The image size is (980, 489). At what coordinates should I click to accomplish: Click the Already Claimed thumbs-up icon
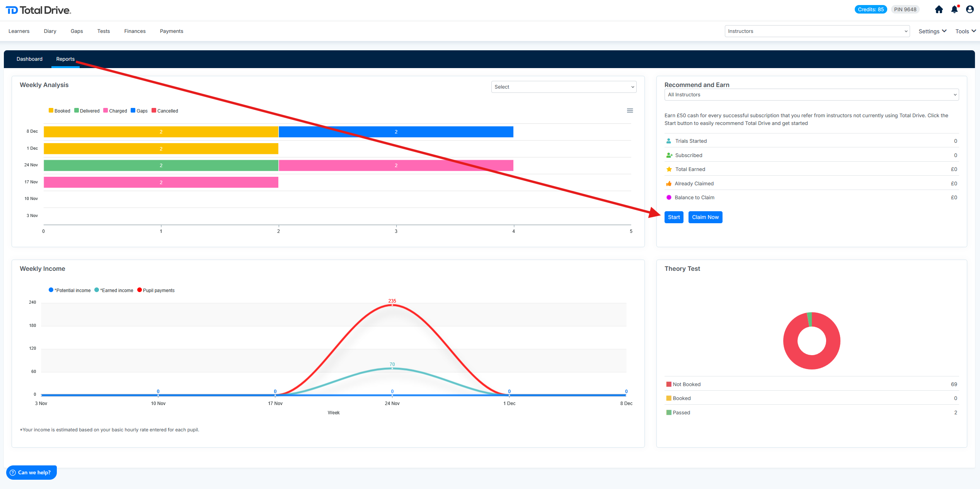click(668, 184)
